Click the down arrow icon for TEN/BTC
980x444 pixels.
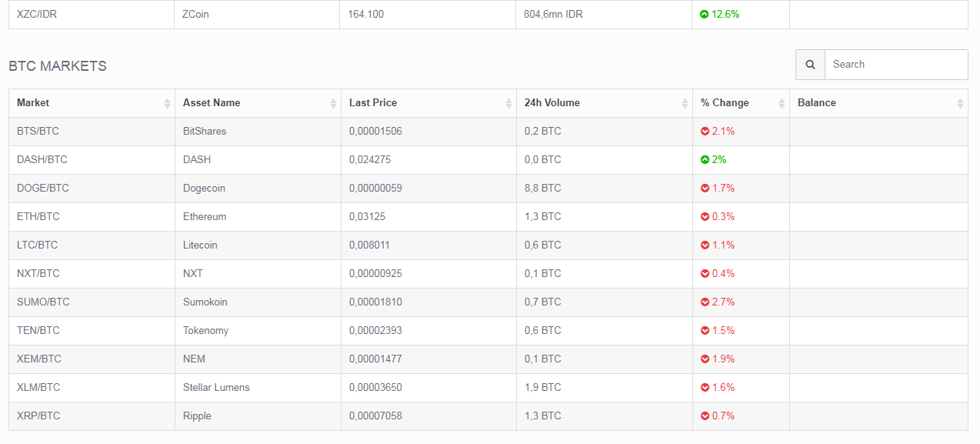(x=705, y=331)
